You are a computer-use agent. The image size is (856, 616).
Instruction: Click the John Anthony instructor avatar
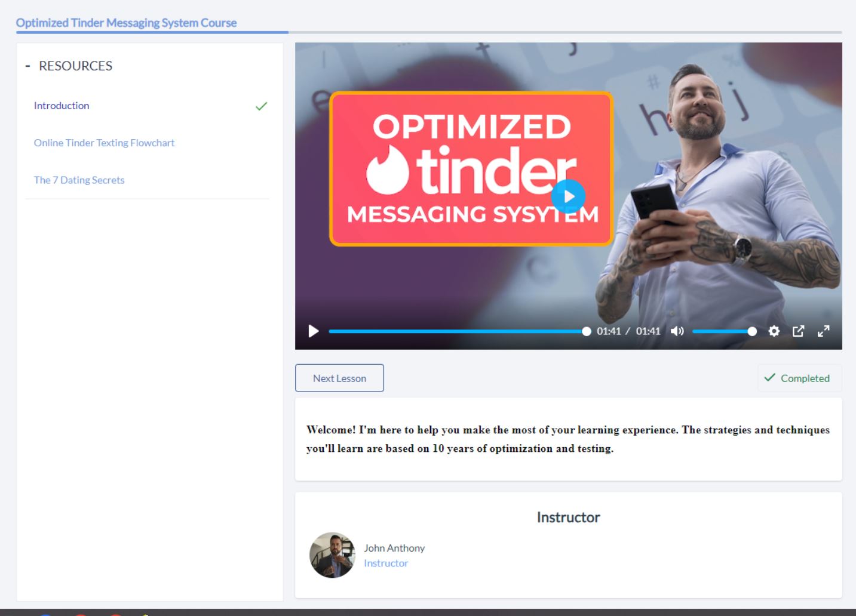[332, 555]
